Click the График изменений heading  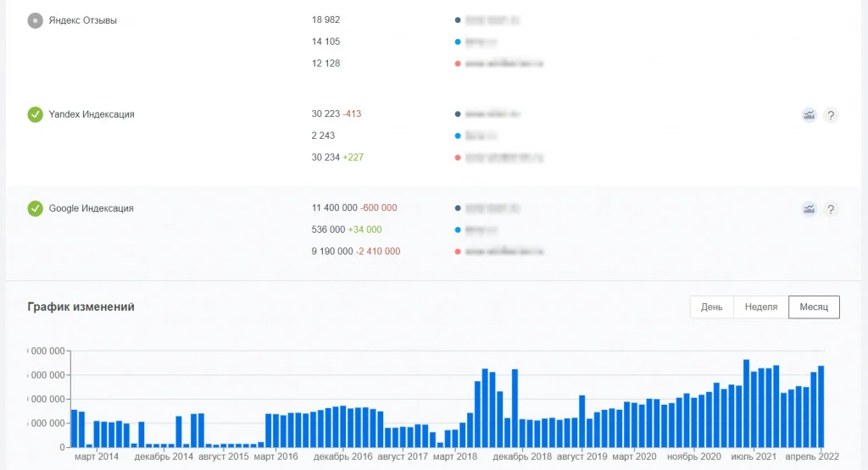click(81, 307)
